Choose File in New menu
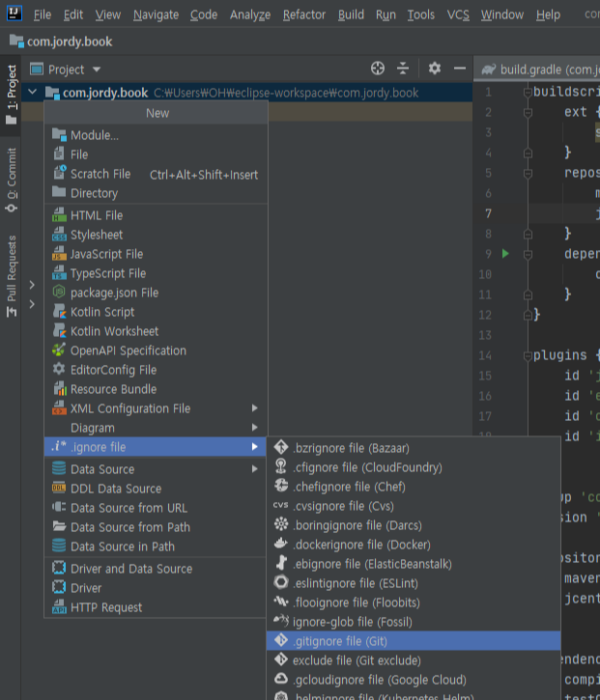The height and width of the screenshot is (700, 600). coord(156,154)
